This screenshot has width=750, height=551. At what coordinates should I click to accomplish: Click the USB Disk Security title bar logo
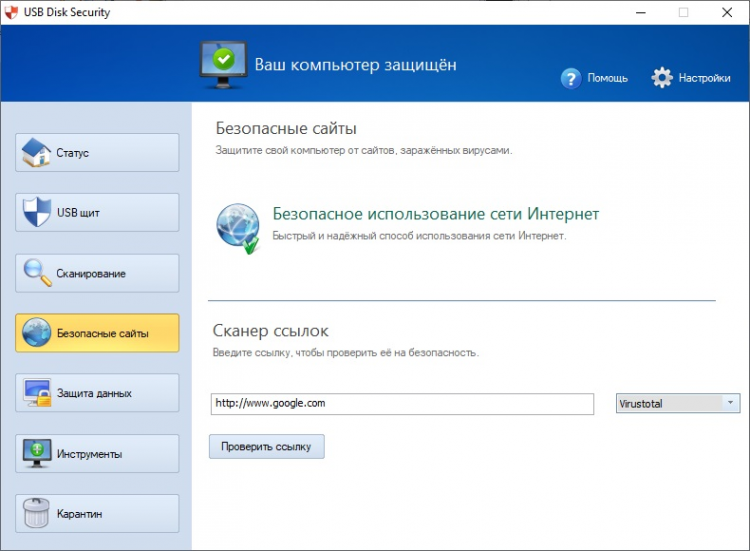11,12
